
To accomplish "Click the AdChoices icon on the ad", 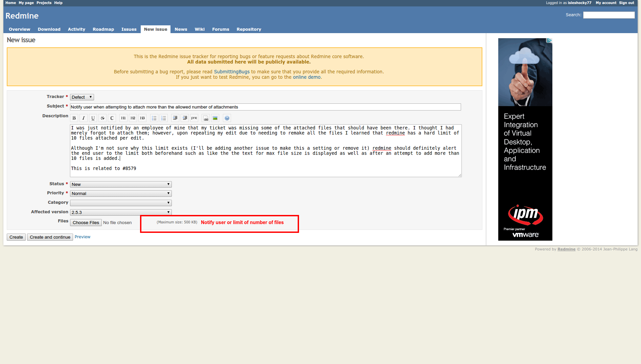I will pos(549,41).
